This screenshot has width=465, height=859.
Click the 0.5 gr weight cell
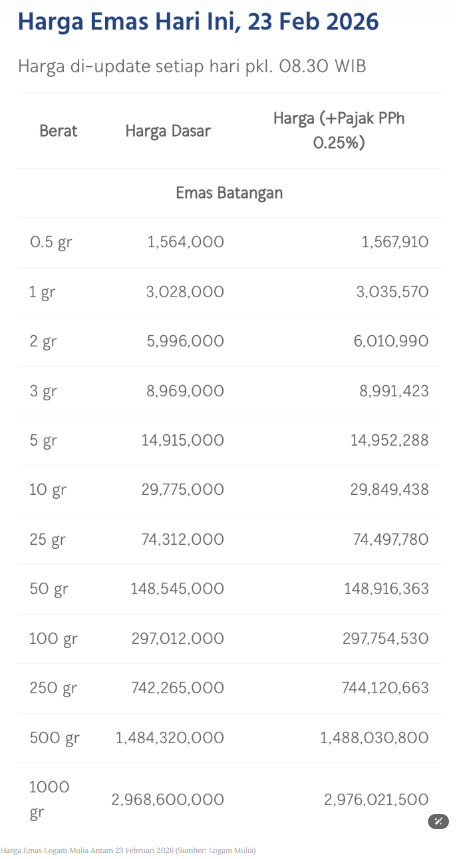pos(51,242)
